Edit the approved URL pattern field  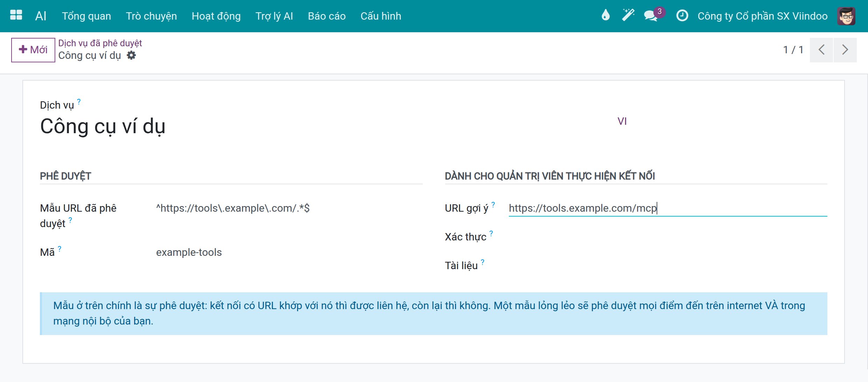[289, 208]
